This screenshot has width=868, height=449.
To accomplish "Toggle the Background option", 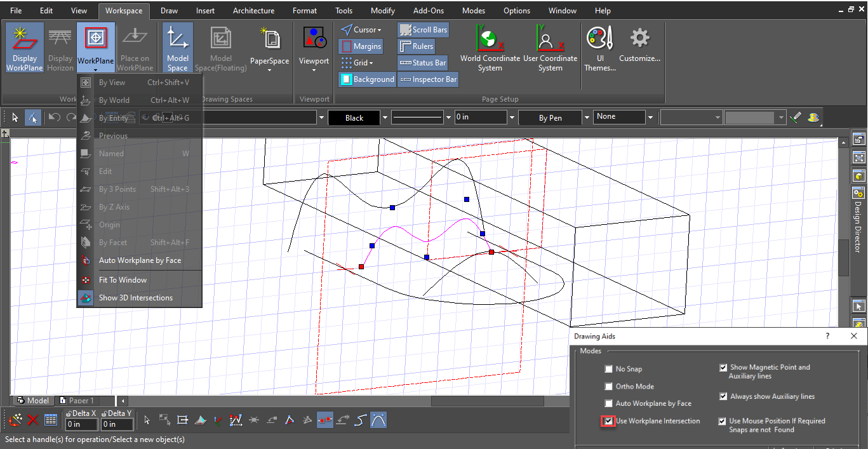I will point(368,79).
